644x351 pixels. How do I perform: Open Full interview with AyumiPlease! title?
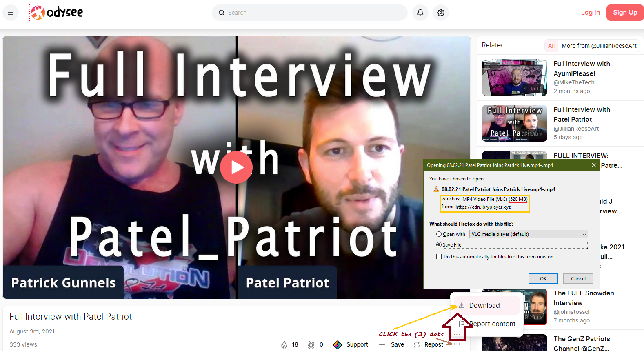coord(582,69)
